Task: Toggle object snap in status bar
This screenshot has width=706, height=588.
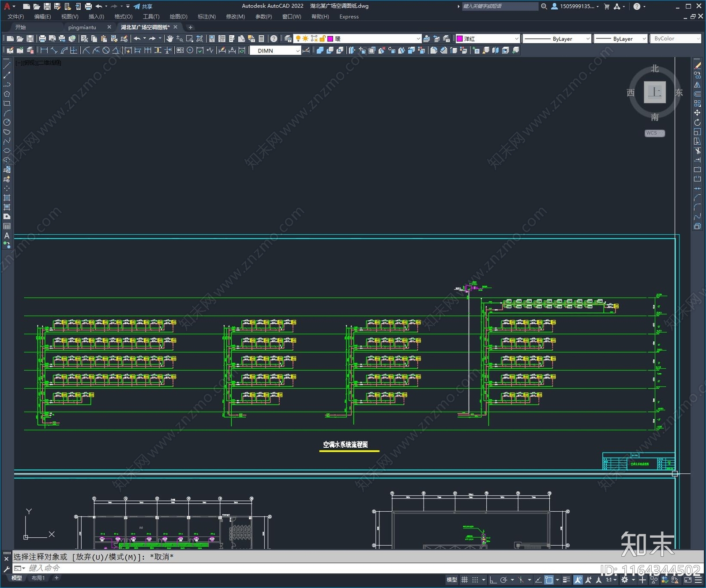Action: click(x=549, y=580)
